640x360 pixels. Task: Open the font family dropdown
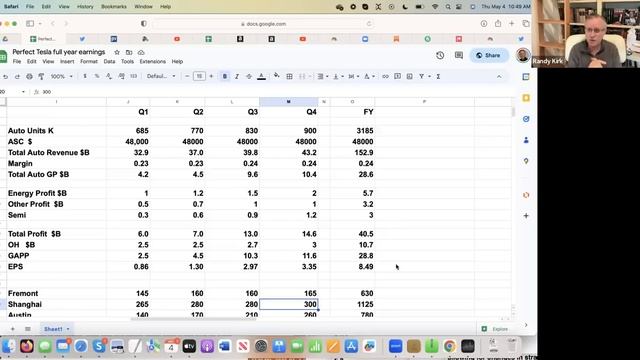coord(161,76)
